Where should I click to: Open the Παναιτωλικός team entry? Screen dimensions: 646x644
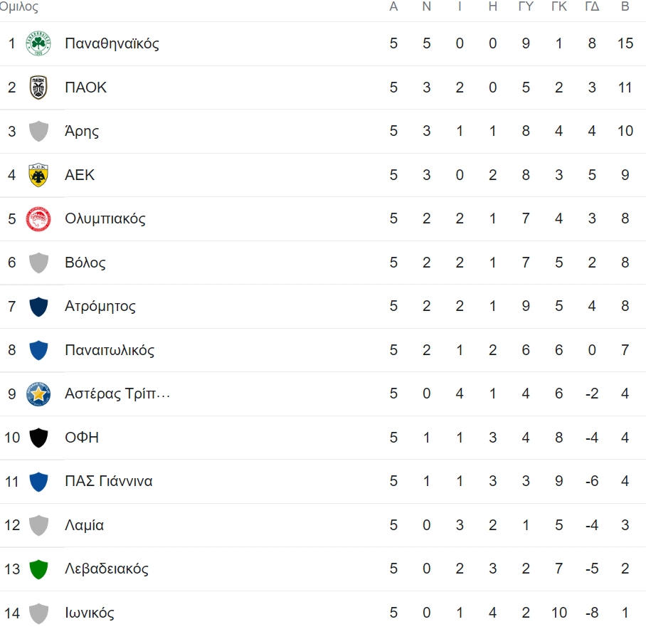[110, 350]
